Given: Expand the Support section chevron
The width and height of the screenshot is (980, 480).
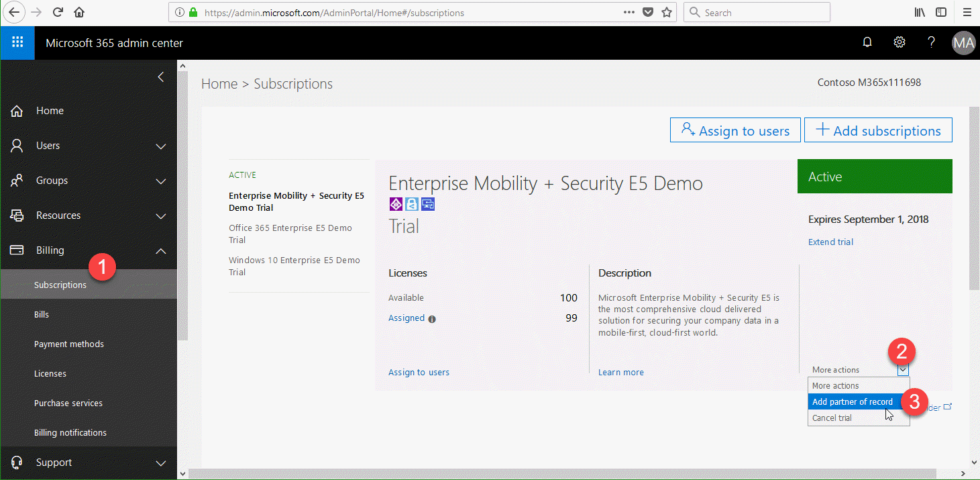Looking at the screenshot, I should [x=161, y=463].
